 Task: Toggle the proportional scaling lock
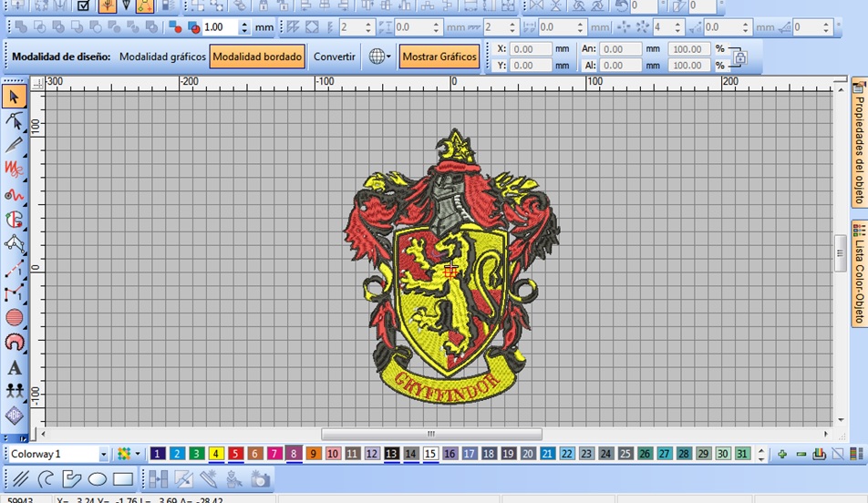pos(739,57)
